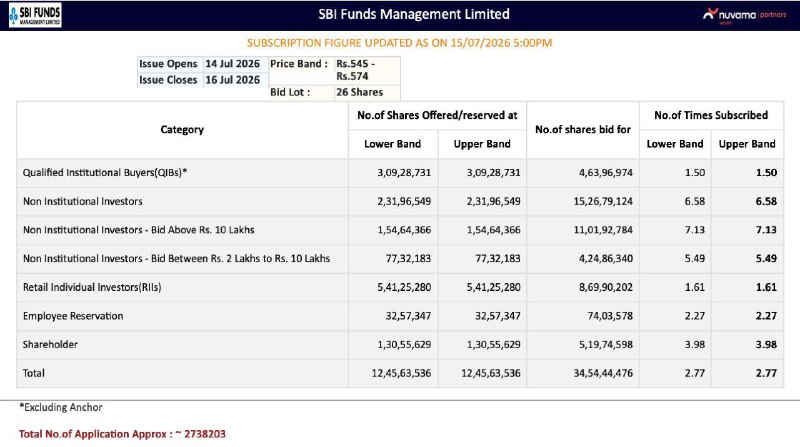This screenshot has width=800, height=447.
Task: Select the Qualified Institutional Buyers row label
Action: click(105, 172)
